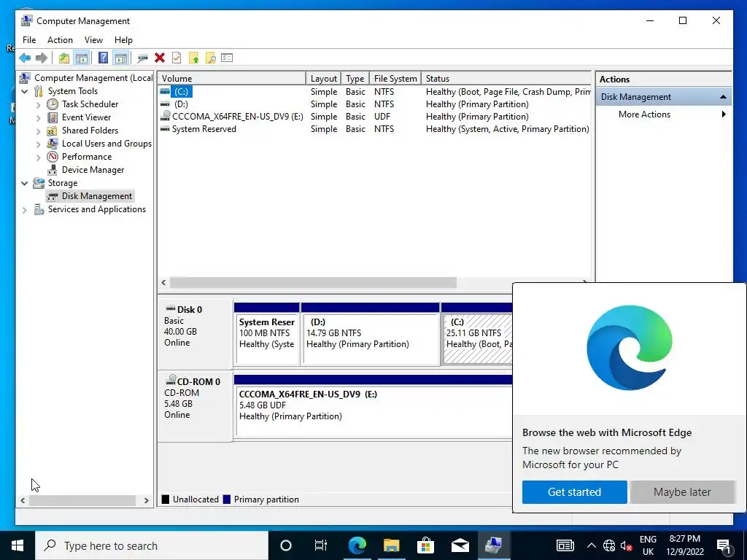Collapse the Disk Management actions section
Viewport: 747px width, 560px height.
coord(723,97)
